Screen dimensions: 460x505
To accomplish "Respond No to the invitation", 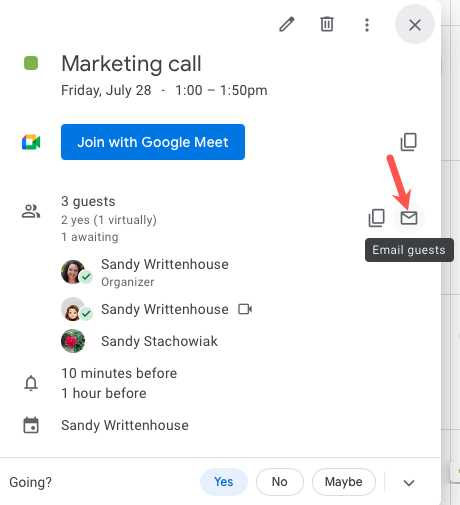I will pos(280,482).
